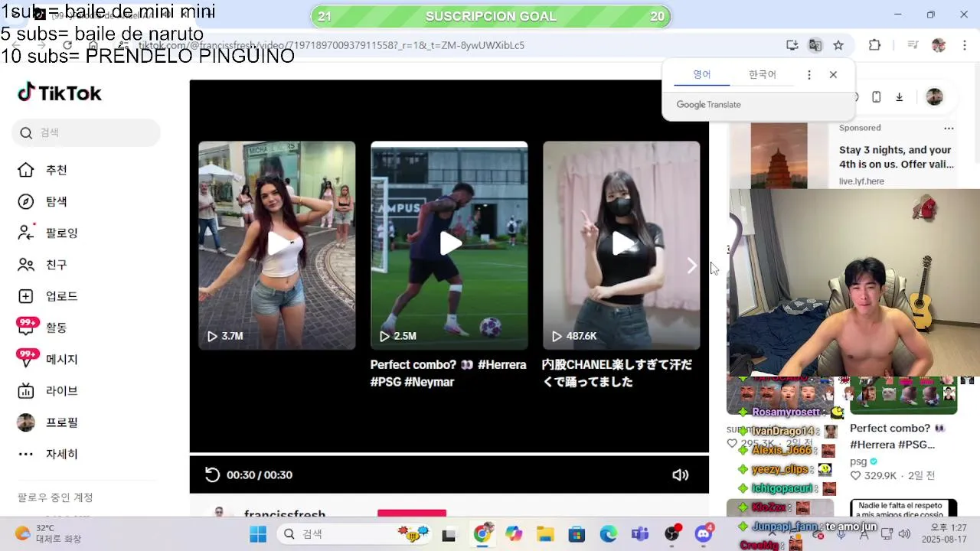980x551 pixels.
Task: Open the 탐색 (Explore) sidebar item
Action: point(46,201)
